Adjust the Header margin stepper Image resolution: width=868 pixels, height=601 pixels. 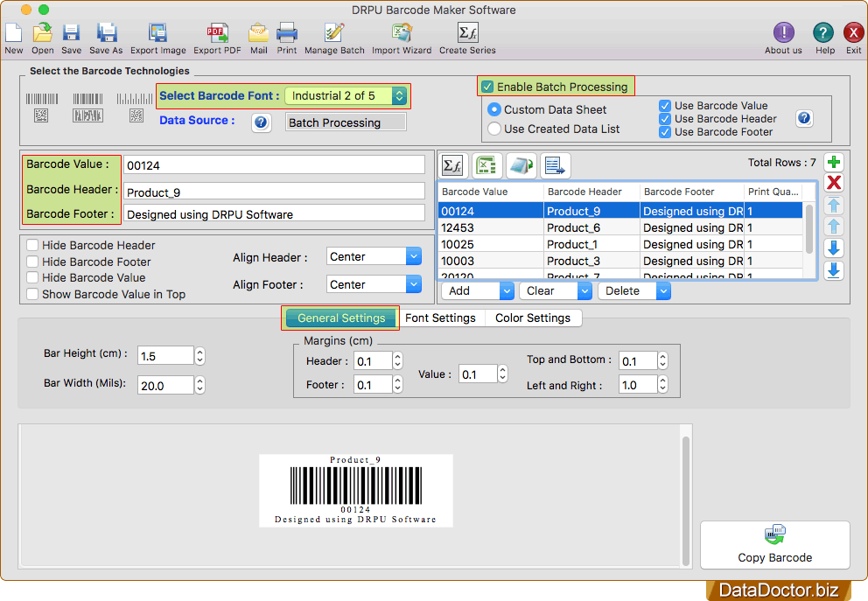click(x=397, y=360)
